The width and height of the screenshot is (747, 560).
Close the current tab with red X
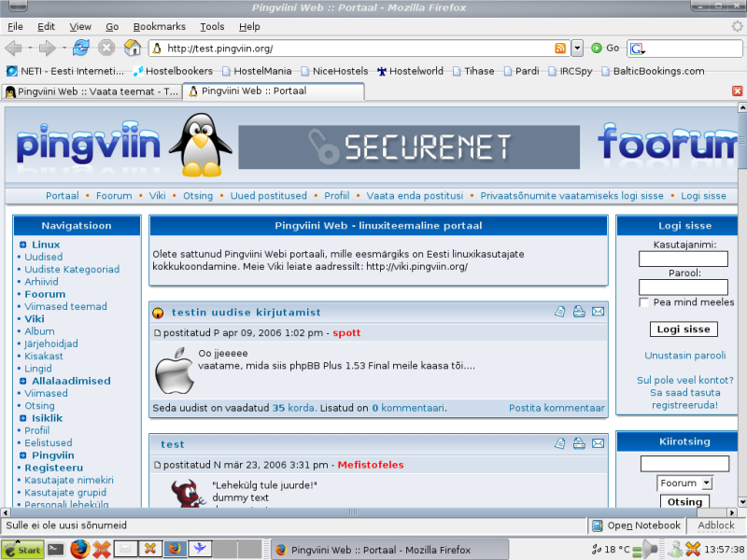[737, 91]
